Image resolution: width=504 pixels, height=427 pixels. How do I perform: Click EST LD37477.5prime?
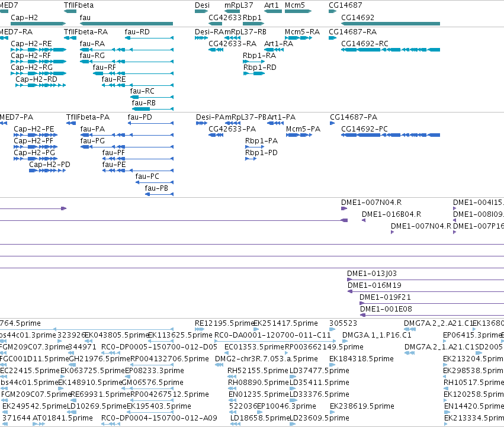pos(293,377)
